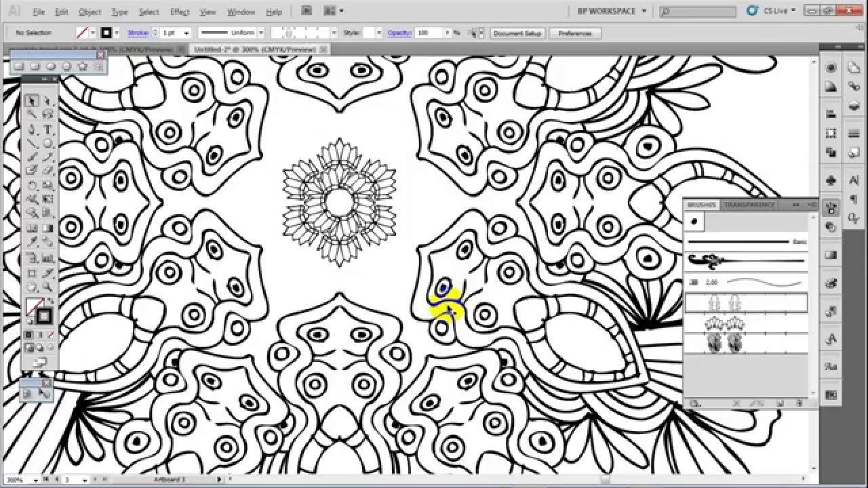Pick the Star shape in floating shape panel
Viewport: 868px width, 488px height.
pyautogui.click(x=83, y=66)
